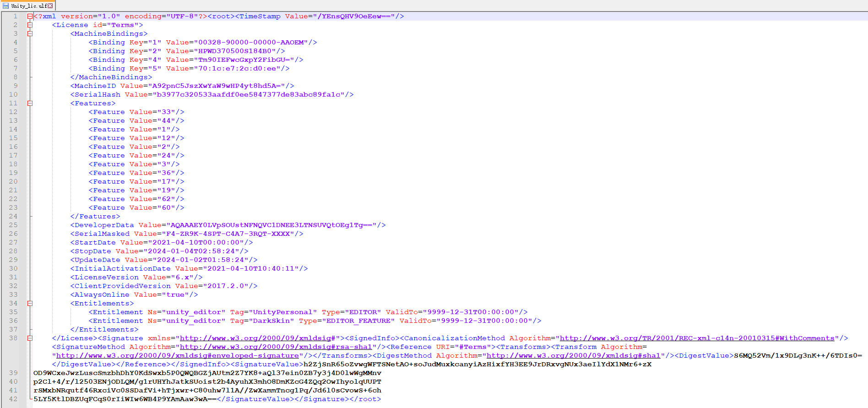The width and height of the screenshot is (868, 408).
Task: Click the signature line starting "OD9WCxeJwz"
Action: [x=207, y=373]
